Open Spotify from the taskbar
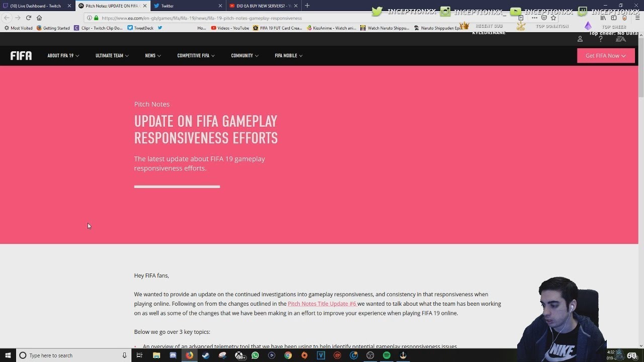The height and width of the screenshot is (362, 644). point(386,355)
